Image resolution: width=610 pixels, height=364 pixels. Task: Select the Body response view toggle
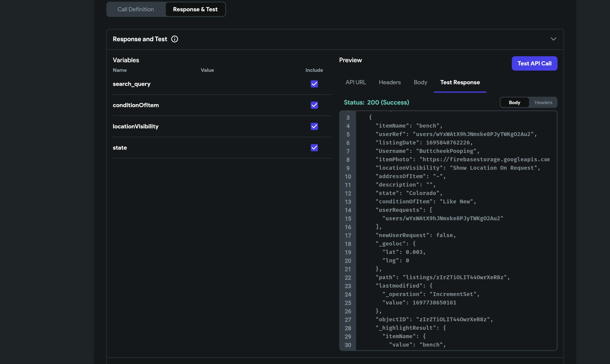[514, 103]
